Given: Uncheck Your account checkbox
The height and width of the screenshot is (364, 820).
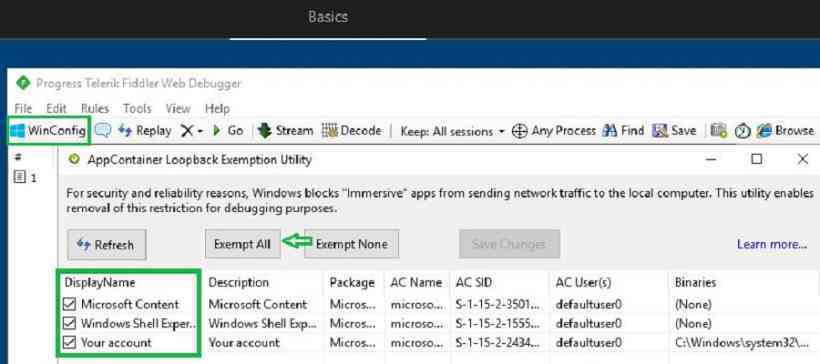Looking at the screenshot, I should click(x=69, y=343).
